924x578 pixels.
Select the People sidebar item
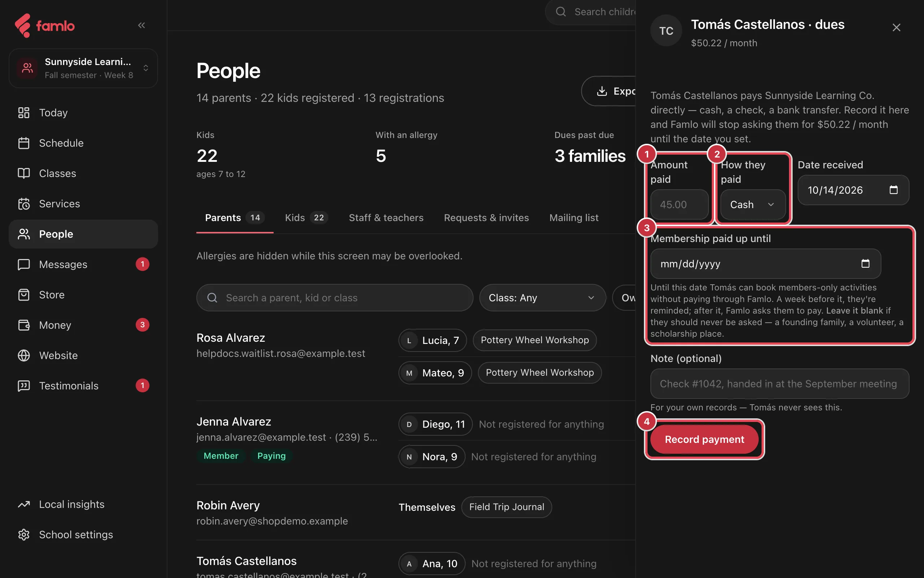pos(83,234)
